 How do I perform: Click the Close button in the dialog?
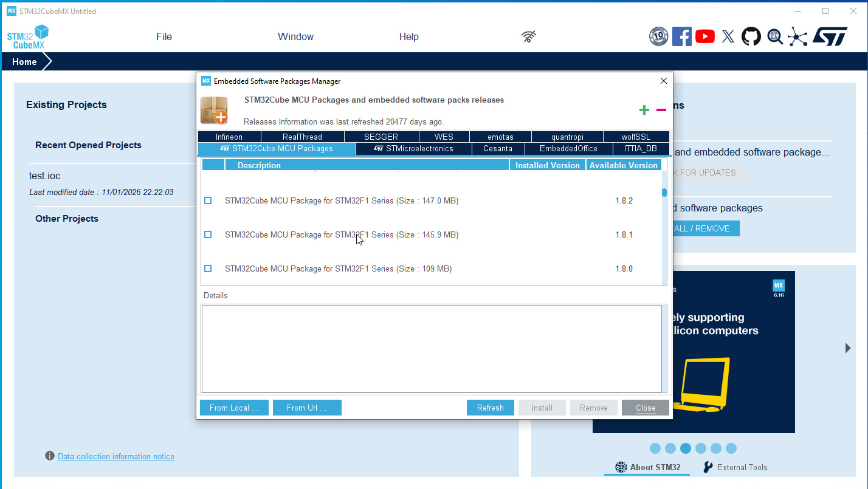646,408
